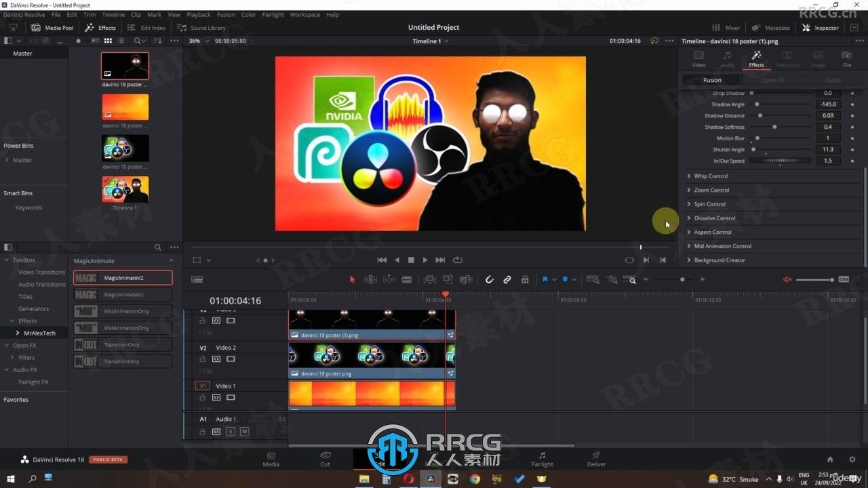Open the marker color dropdown arrow

point(574,279)
